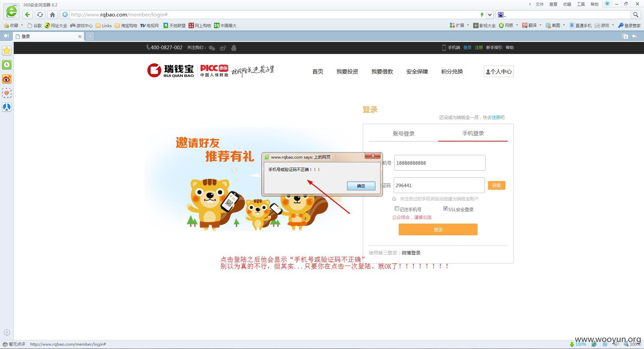Click the search magnifier icon
The height and width of the screenshot is (349, 644).
[x=635, y=14]
